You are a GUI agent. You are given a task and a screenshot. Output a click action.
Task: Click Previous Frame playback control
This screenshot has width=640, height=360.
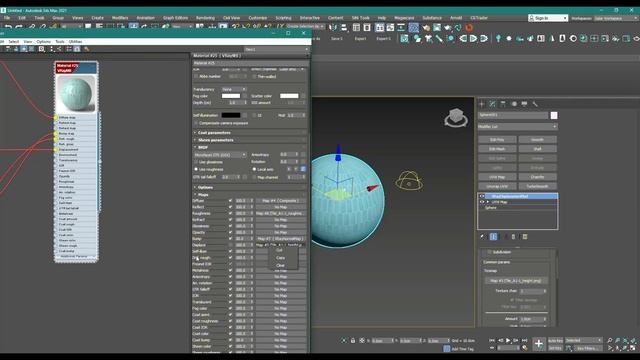500,340
